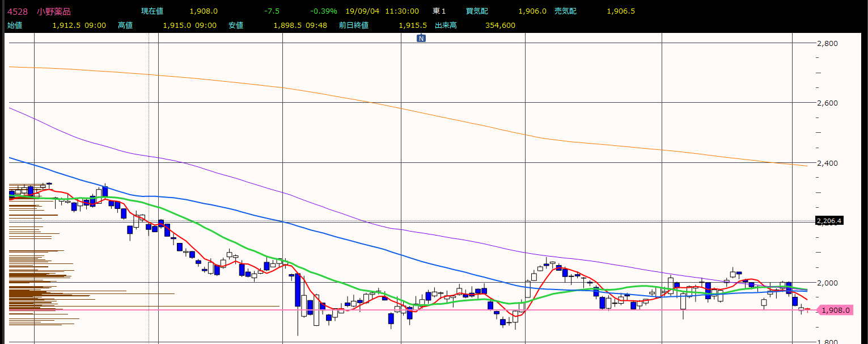Click the 買気配 bid label
This screenshot has height=344, width=868.
coord(477,11)
